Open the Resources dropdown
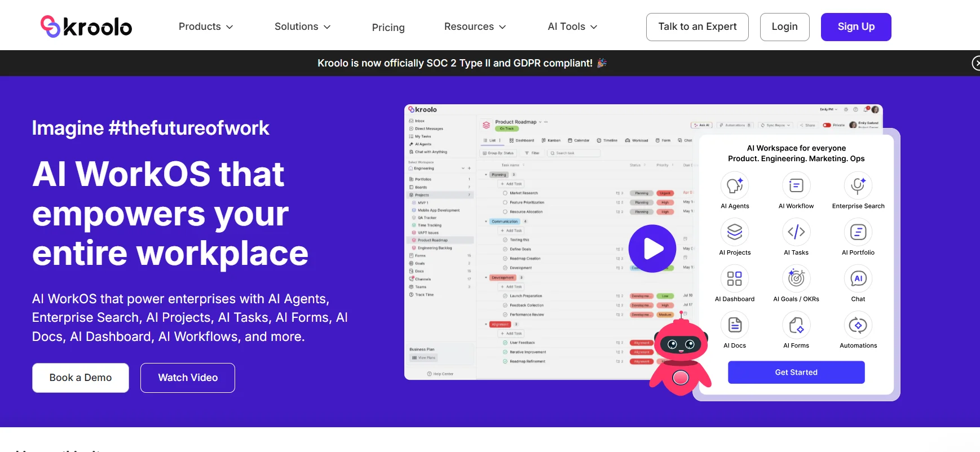 [475, 26]
